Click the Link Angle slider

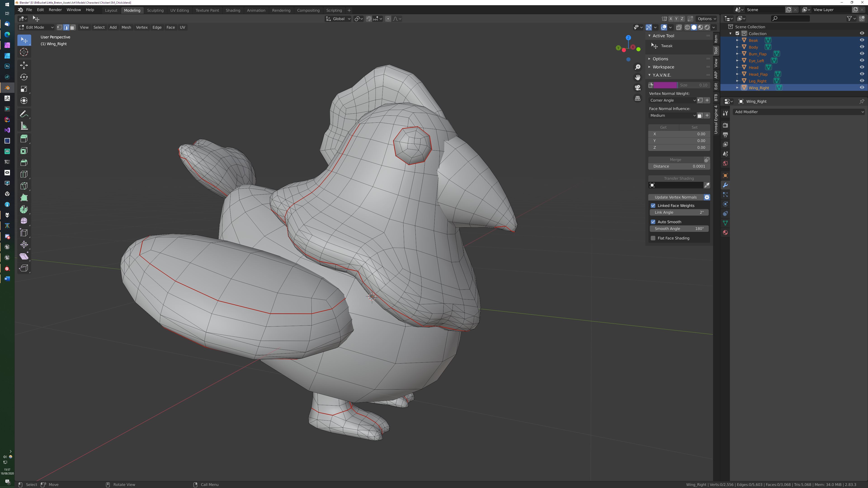(679, 213)
